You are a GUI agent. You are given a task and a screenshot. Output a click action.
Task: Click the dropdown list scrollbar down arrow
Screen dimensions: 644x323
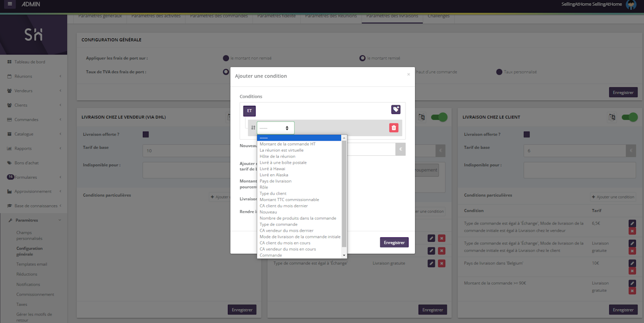344,255
